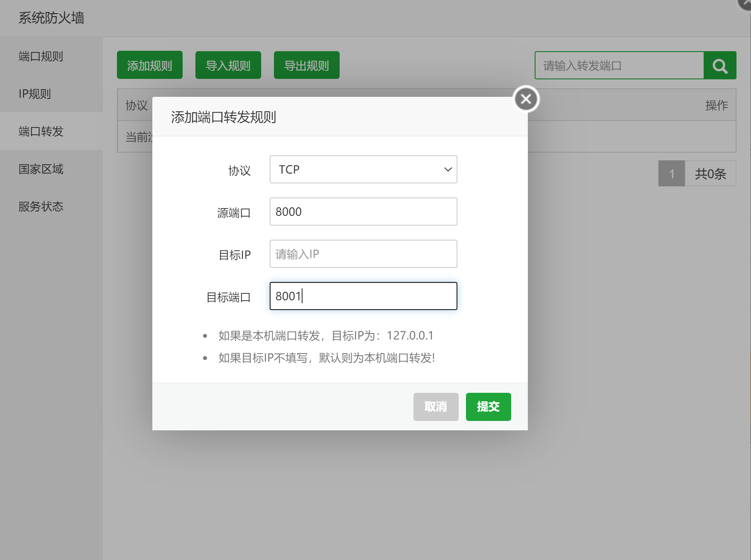Click the 添加规则 button
The width and height of the screenshot is (751, 560).
point(149,65)
